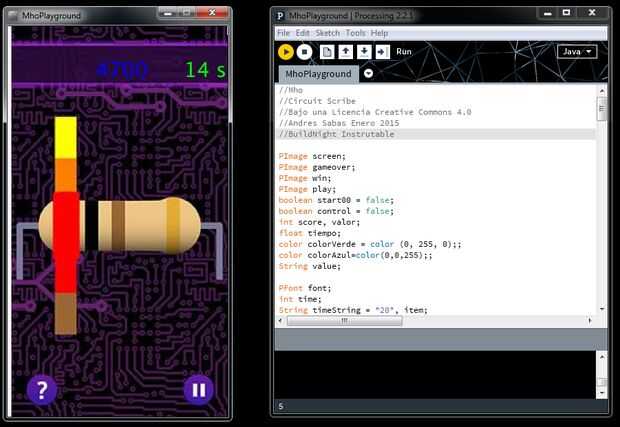Viewport: 620px width, 427px height.
Task: Open the Help menu
Action: [379, 33]
